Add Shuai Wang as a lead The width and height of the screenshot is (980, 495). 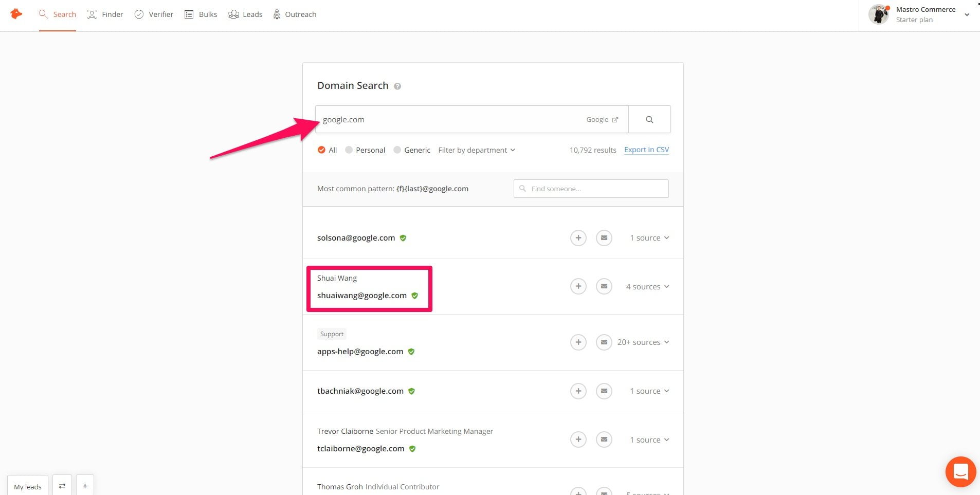click(578, 286)
